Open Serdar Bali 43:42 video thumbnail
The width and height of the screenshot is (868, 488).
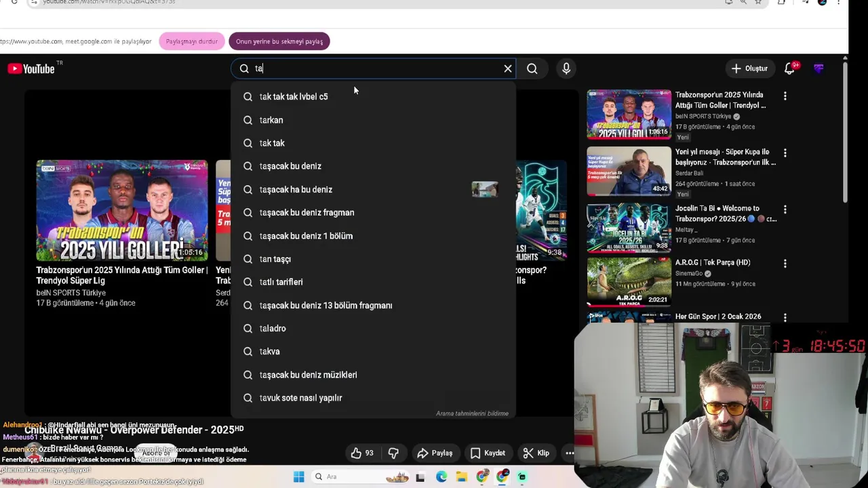(x=629, y=171)
